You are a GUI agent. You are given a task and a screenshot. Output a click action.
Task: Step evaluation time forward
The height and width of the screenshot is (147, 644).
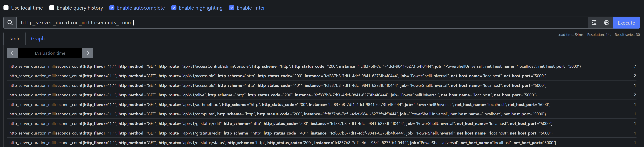coord(88,53)
